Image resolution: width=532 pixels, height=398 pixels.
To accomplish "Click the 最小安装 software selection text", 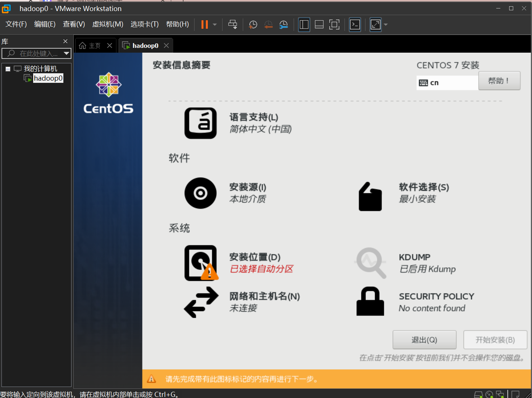I will [x=417, y=199].
